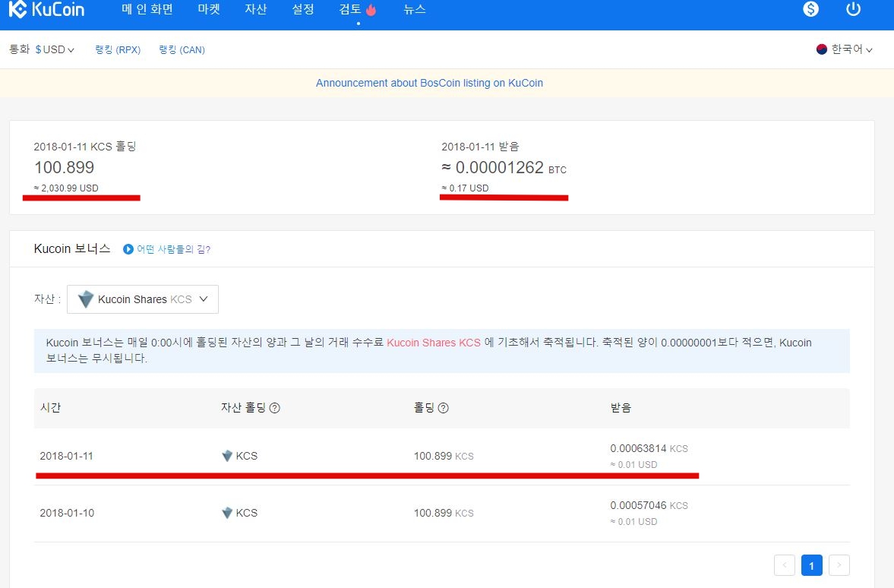894x588 pixels.
Task: Click the KuCoin logo
Action: [x=46, y=9]
